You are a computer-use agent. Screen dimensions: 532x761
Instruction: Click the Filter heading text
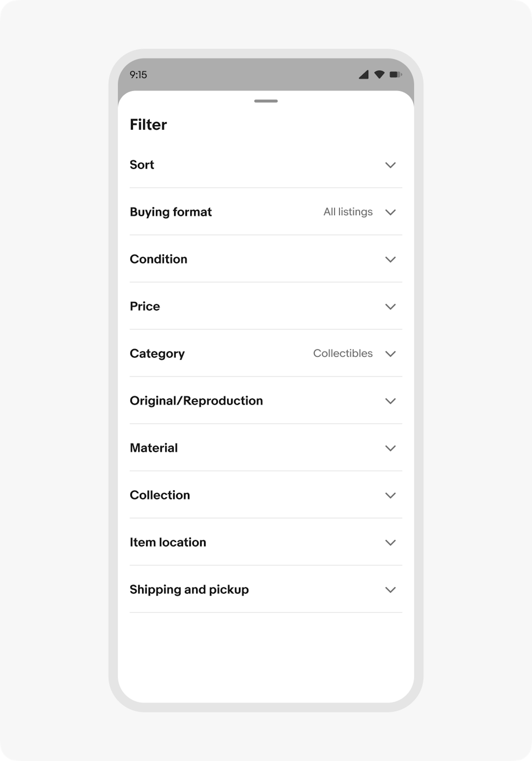coord(148,125)
